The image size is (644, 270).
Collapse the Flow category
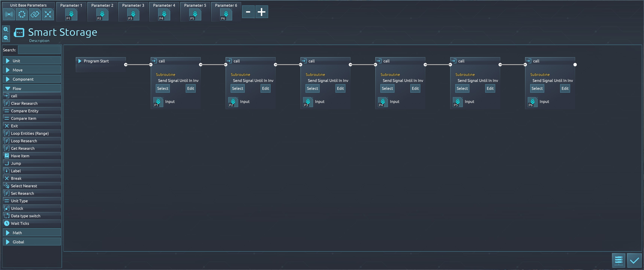click(x=32, y=88)
